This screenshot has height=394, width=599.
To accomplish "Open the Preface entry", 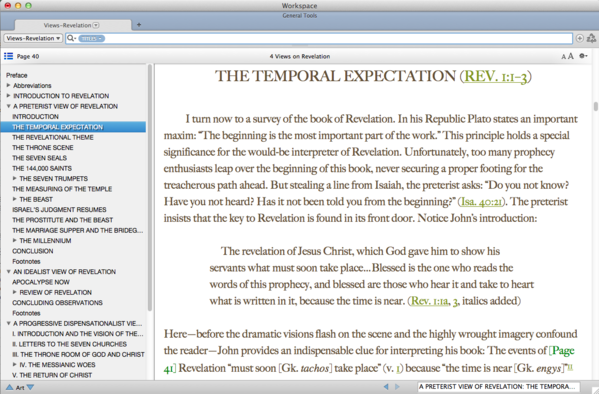I will [17, 75].
